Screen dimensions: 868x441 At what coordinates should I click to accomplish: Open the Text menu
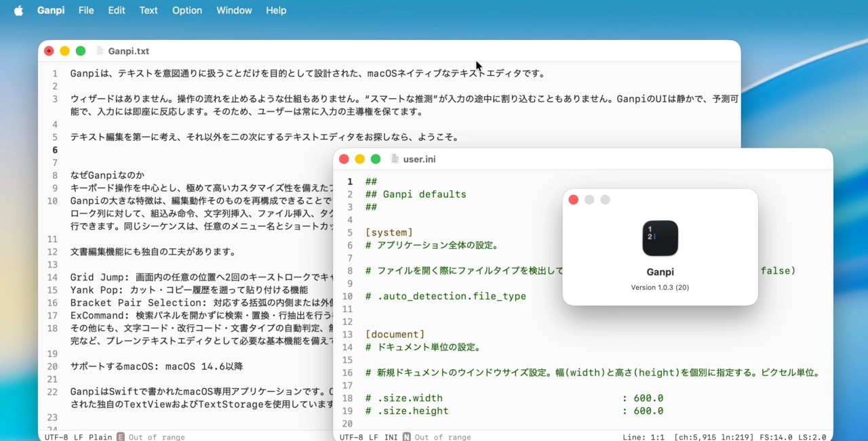149,10
